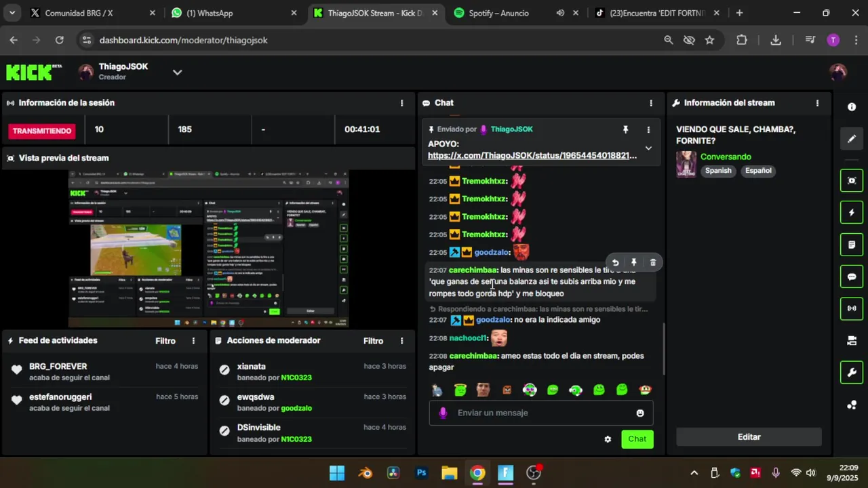The image size is (868, 488).
Task: Click the three-dots icon at sidebar bottom
Action: (x=852, y=405)
